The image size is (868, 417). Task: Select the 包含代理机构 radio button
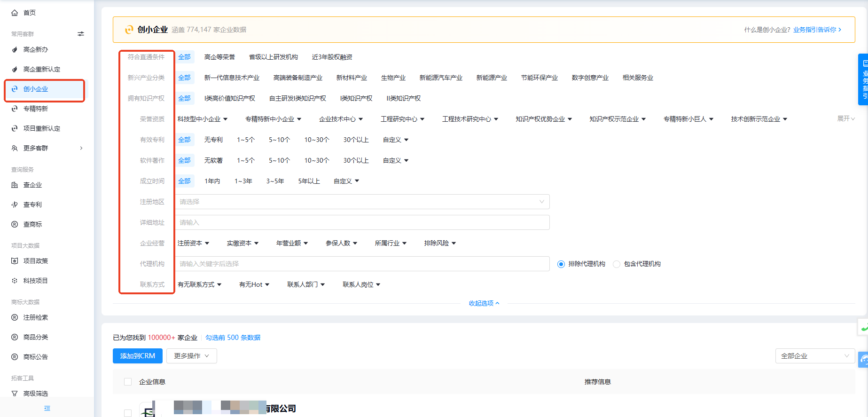pos(617,264)
